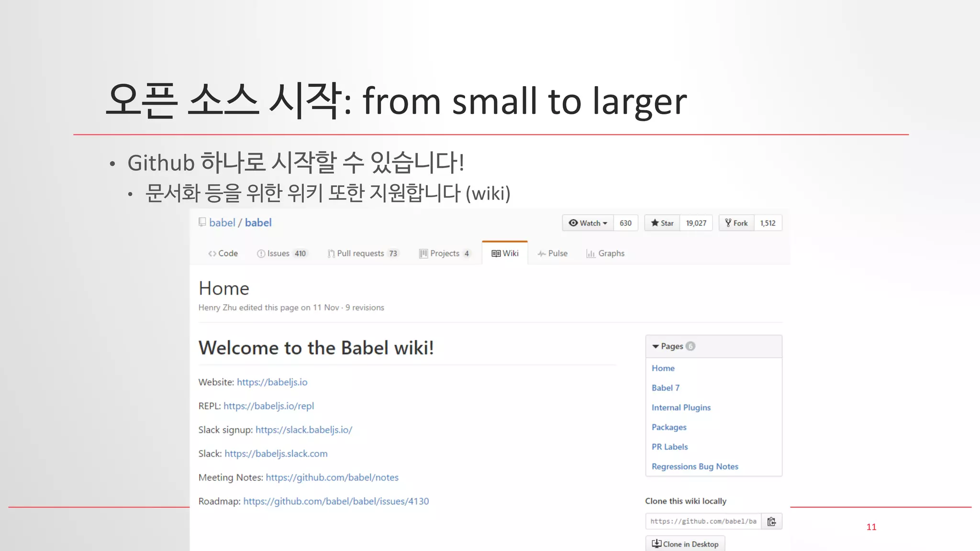Open the babeljs.io/repl REPL link
Screen dimensions: 980x551
point(269,406)
